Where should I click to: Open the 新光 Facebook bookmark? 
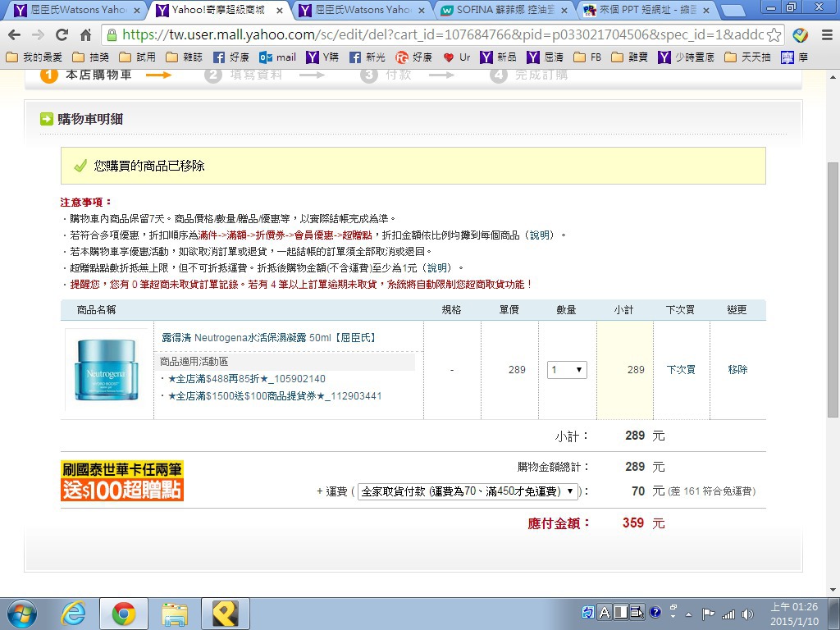(367, 57)
